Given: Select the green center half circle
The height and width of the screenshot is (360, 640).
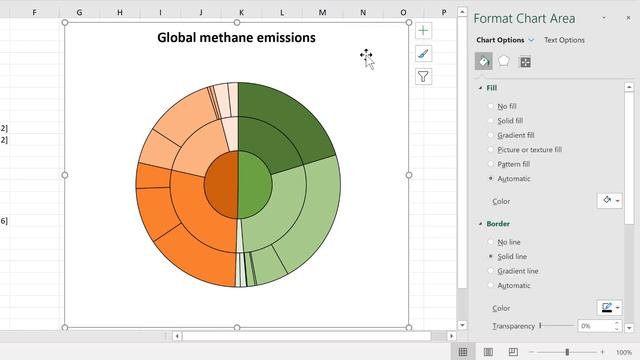Looking at the screenshot, I should (x=255, y=184).
